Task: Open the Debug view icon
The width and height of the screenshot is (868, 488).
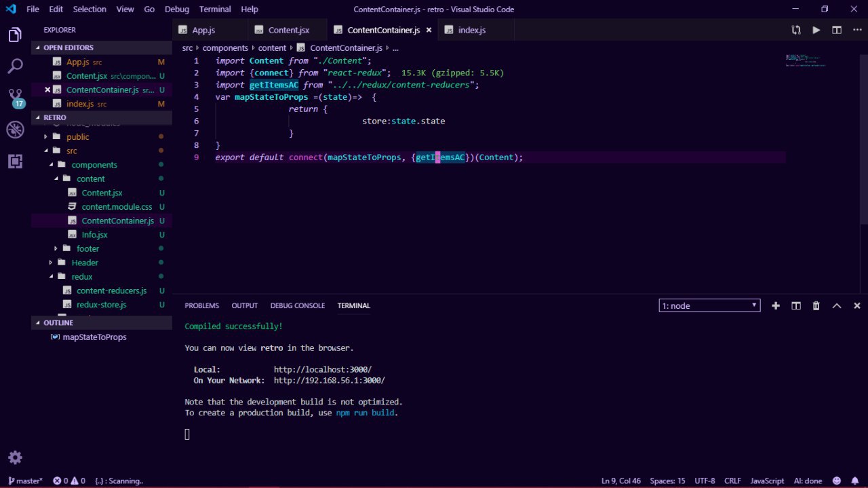Action: point(15,130)
